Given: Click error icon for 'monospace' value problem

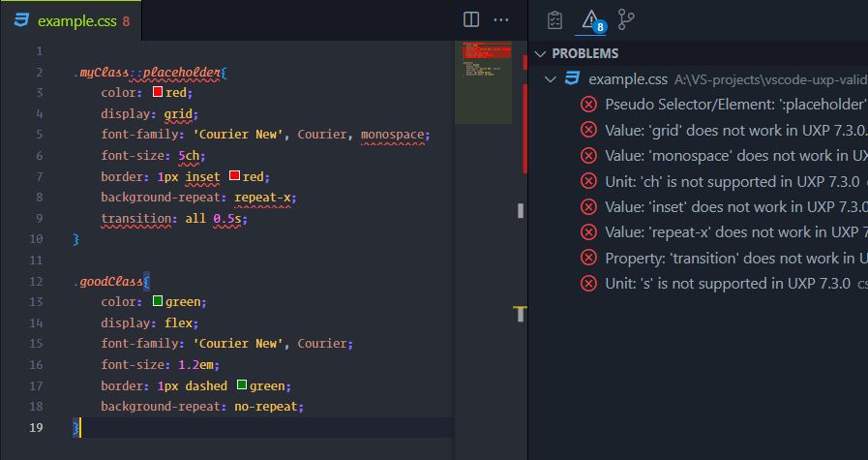Looking at the screenshot, I should point(588,156).
